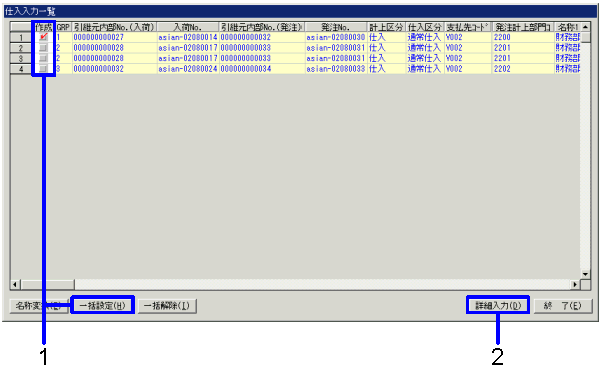Select row header 2
Image resolution: width=601 pixels, height=374 pixels.
pos(21,48)
